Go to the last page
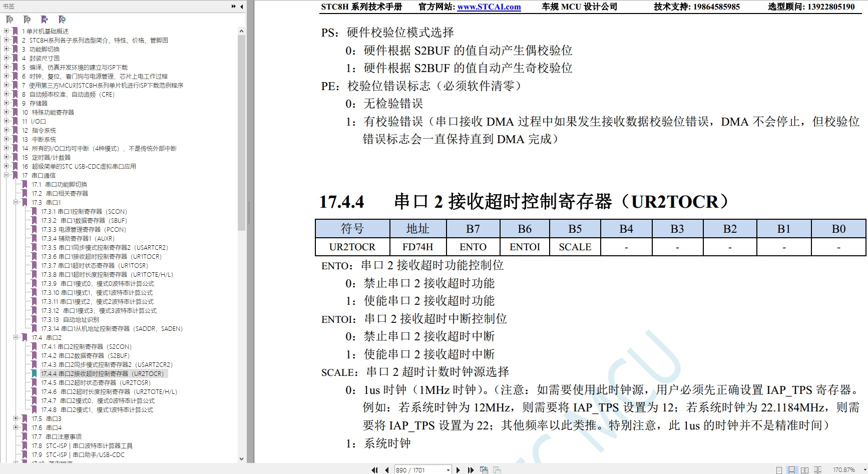The width and height of the screenshot is (868, 474). (x=471, y=470)
